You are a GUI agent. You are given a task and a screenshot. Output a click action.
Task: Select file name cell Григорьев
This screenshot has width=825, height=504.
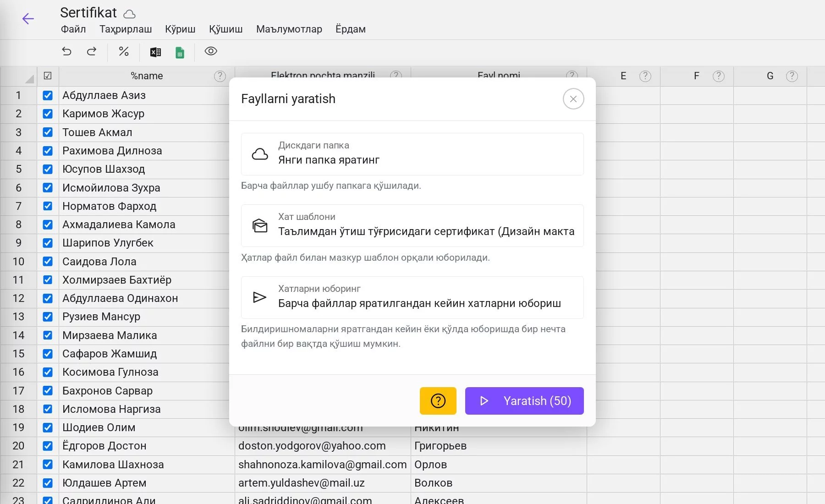(x=499, y=446)
